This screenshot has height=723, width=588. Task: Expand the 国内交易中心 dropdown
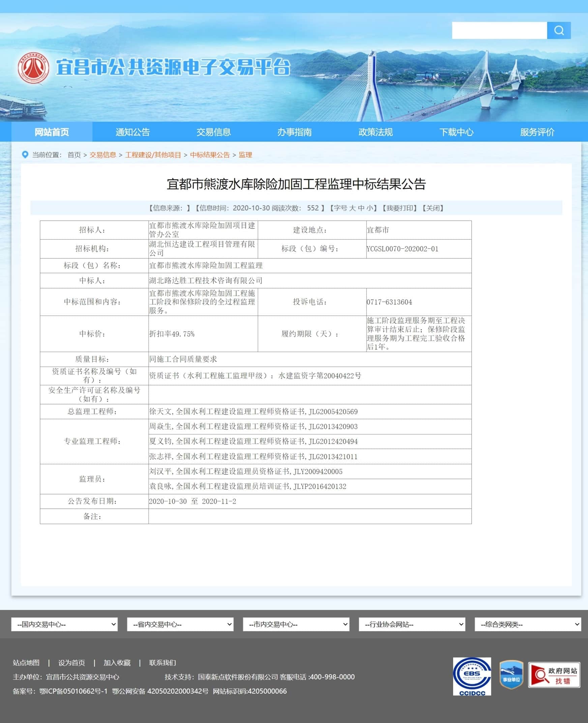point(64,624)
